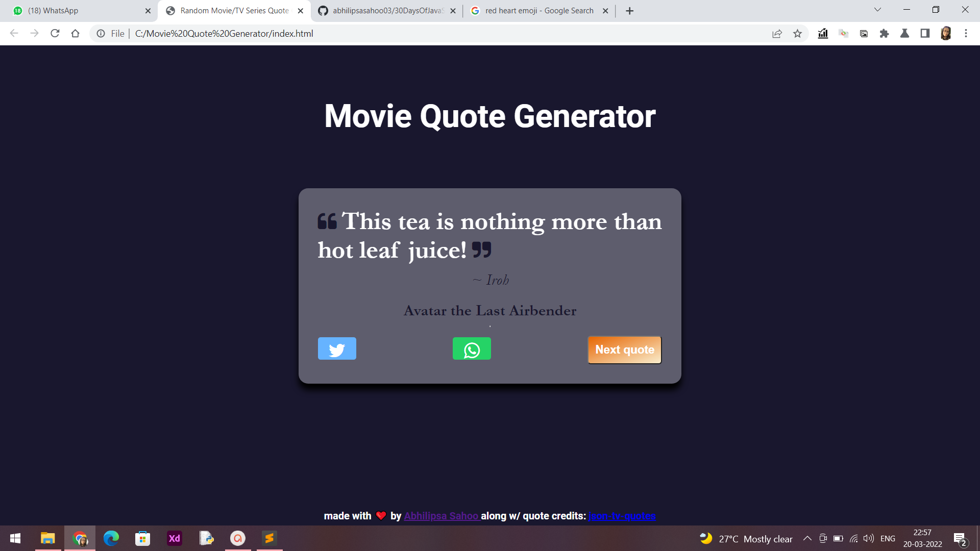Open the Extensions puzzle-piece menu
This screenshot has height=551, width=980.
pos(884,34)
